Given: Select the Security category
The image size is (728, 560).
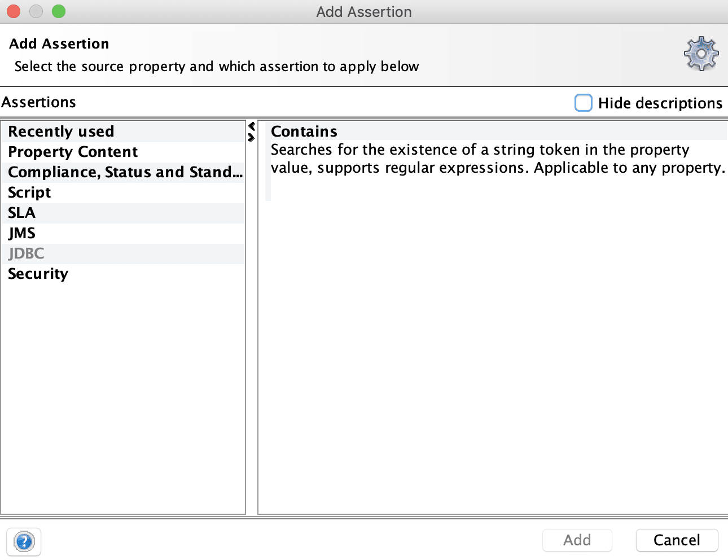Looking at the screenshot, I should pyautogui.click(x=37, y=273).
